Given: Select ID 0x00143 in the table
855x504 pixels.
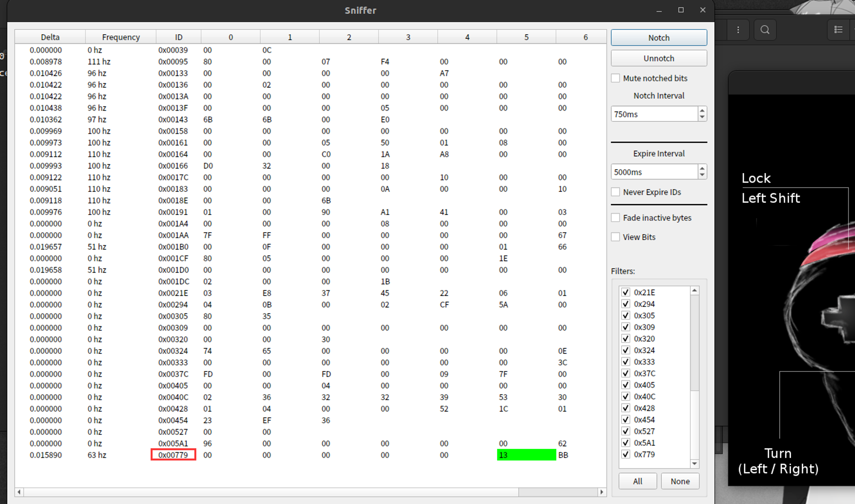Looking at the screenshot, I should pyautogui.click(x=173, y=119).
